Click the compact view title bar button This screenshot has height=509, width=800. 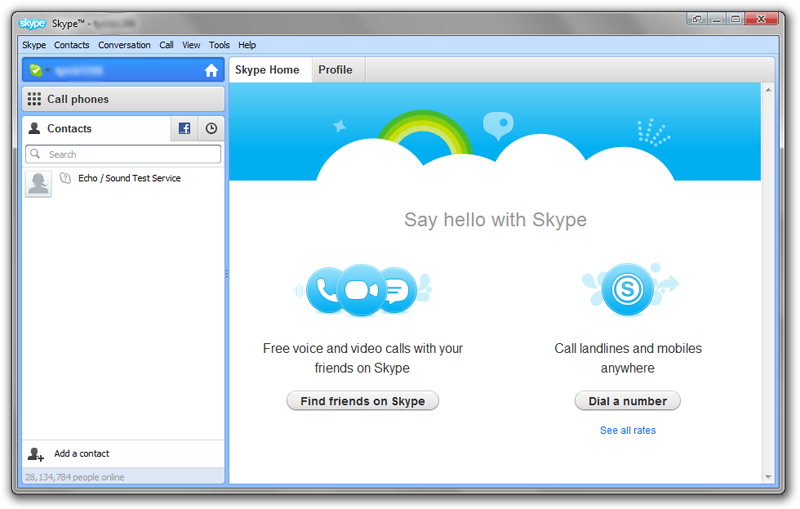(x=696, y=19)
